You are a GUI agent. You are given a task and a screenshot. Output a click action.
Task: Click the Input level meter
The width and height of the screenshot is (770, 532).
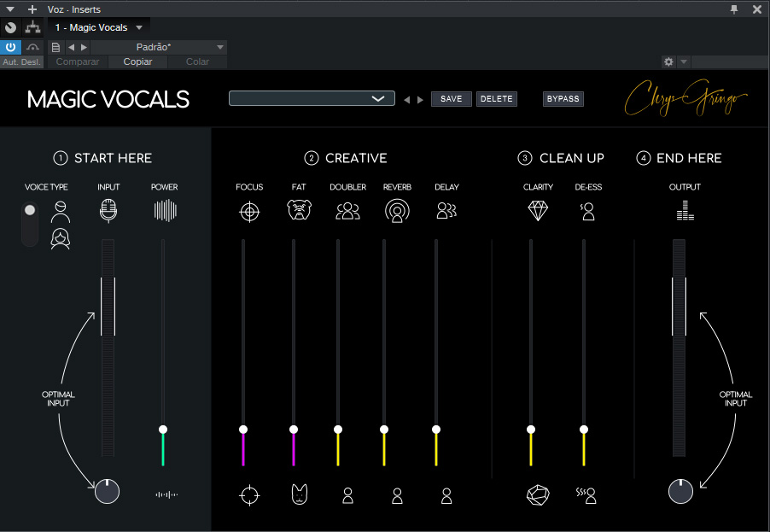108,348
